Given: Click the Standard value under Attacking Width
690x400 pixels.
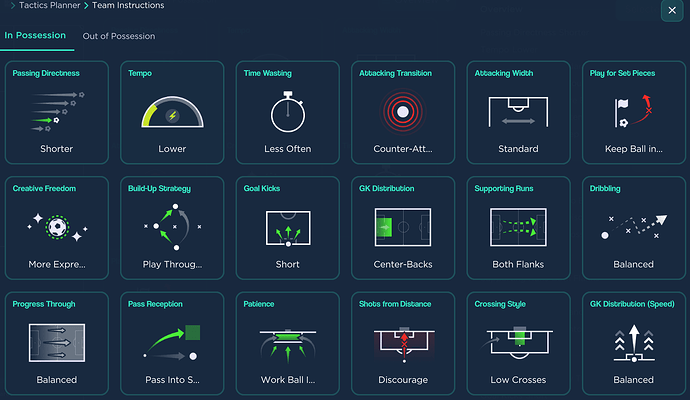Looking at the screenshot, I should tap(518, 149).
